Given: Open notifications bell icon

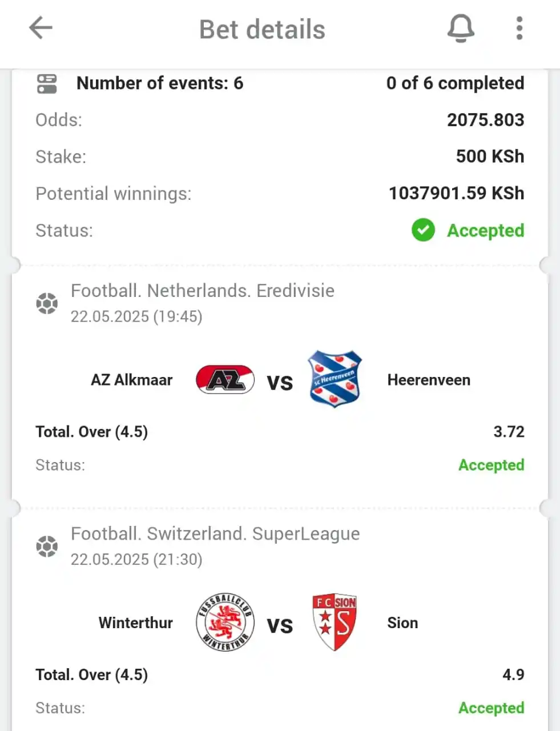Looking at the screenshot, I should 460,28.
